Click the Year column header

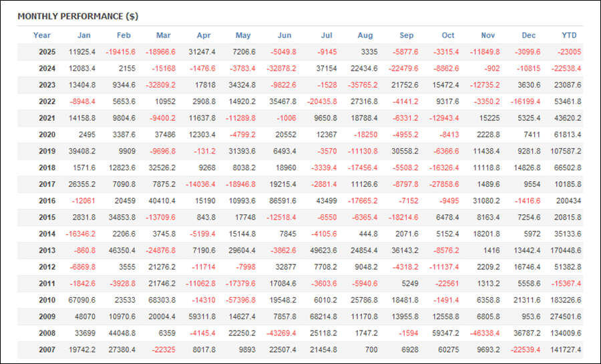point(41,35)
